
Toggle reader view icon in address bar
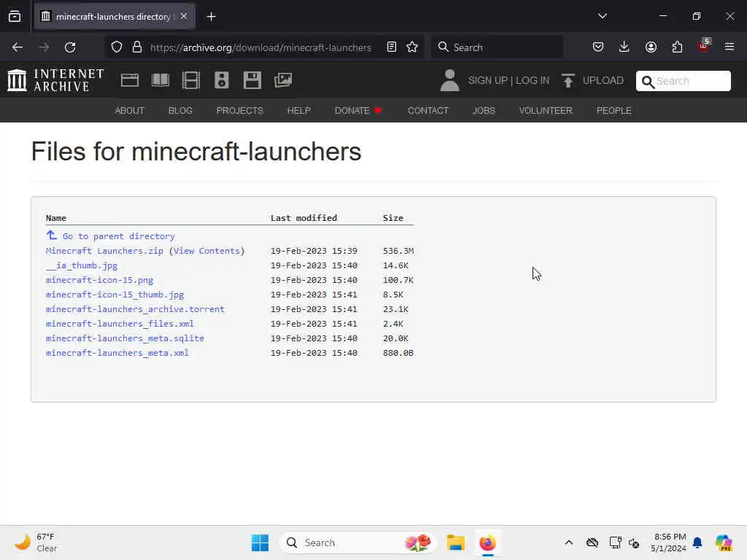point(392,47)
